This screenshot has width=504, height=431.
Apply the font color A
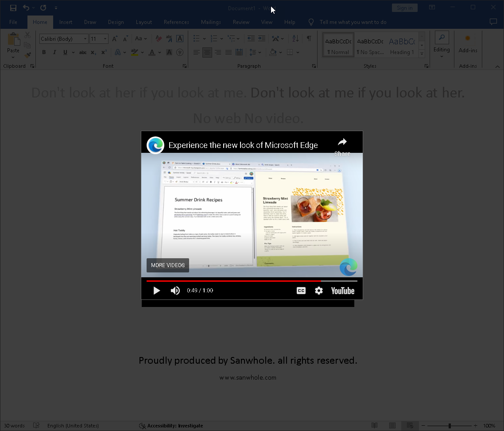point(152,52)
